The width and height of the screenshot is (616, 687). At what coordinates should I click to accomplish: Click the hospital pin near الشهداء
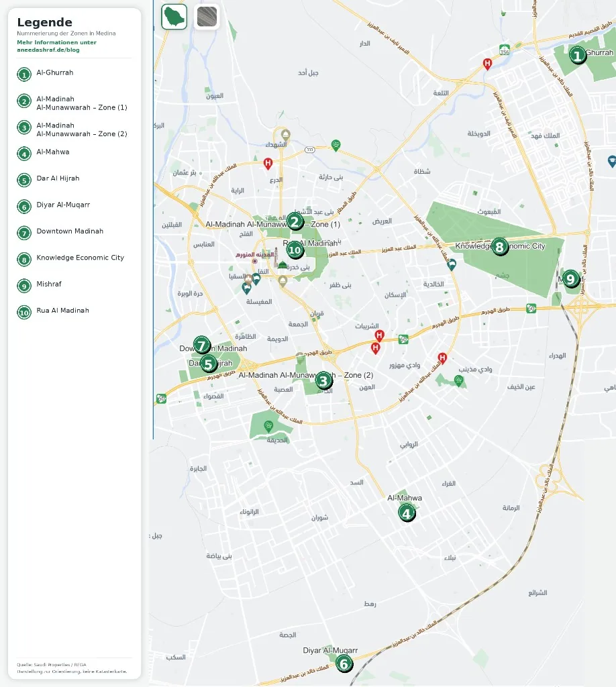(268, 164)
